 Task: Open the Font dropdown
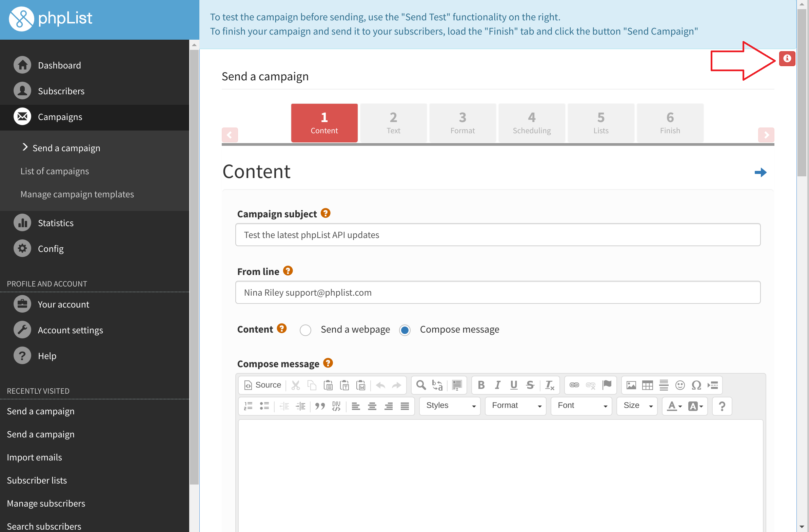tap(581, 406)
